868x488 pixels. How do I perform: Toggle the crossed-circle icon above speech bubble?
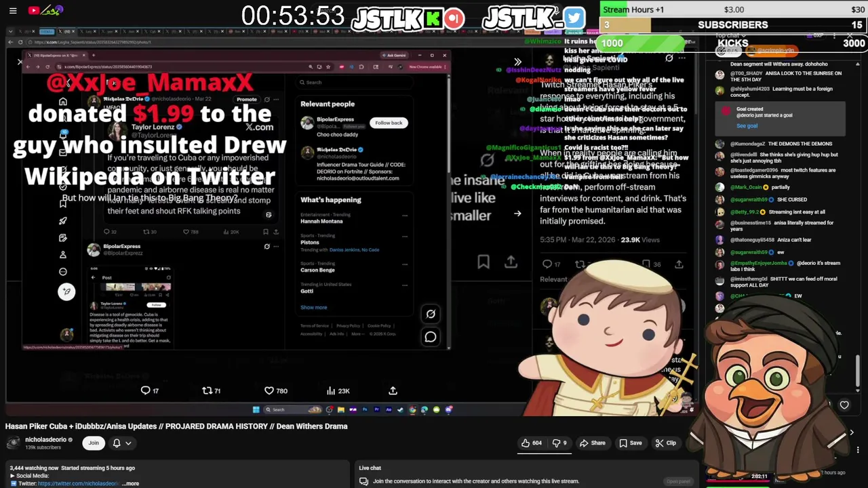(x=431, y=314)
